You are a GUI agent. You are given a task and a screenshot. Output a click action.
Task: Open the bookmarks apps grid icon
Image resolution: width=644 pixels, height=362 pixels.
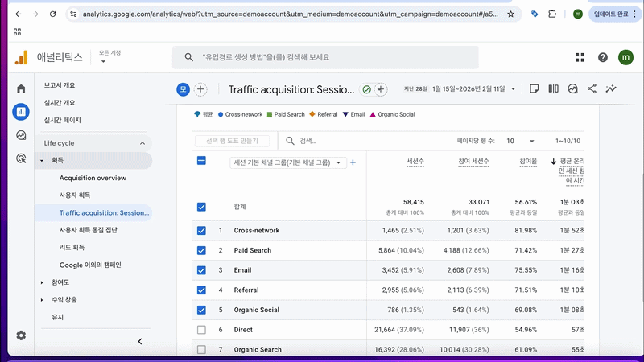point(17,32)
